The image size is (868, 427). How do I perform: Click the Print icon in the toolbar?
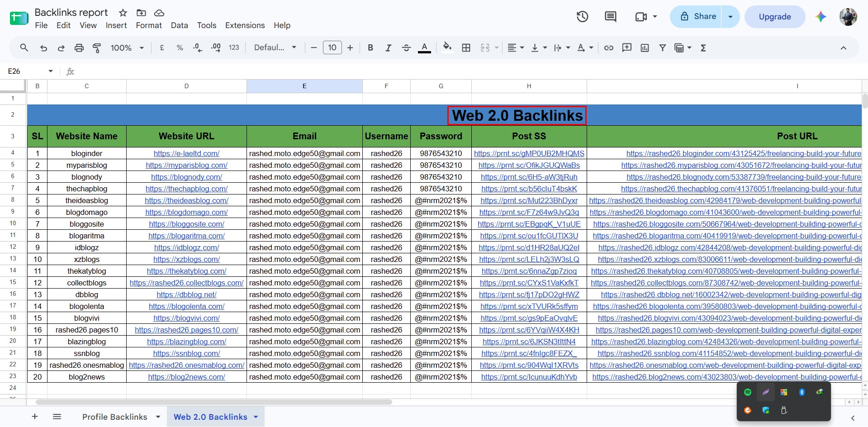(79, 47)
